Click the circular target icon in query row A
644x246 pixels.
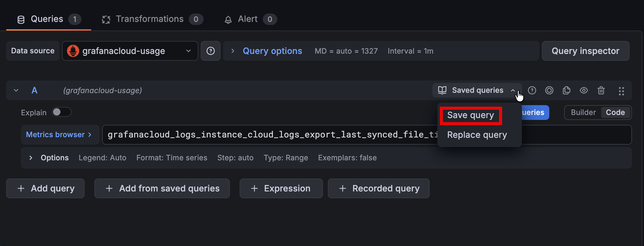[x=549, y=90]
